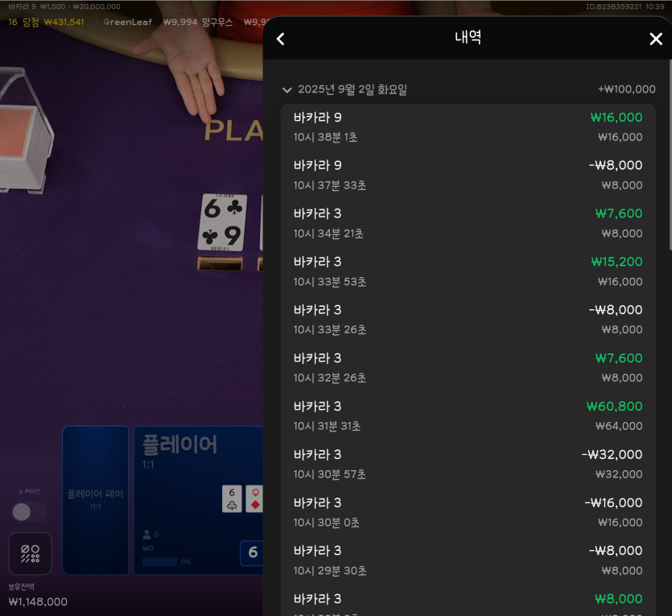Viewport: 672px width, 616px height.
Task: Click the 보유잔액 balance amount ₩1,148,000
Action: tap(38, 602)
